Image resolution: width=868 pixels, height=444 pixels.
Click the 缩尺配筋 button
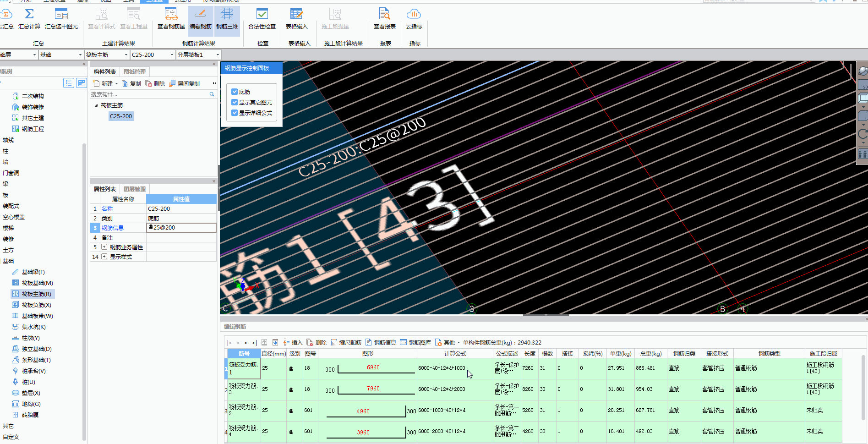tap(346, 343)
